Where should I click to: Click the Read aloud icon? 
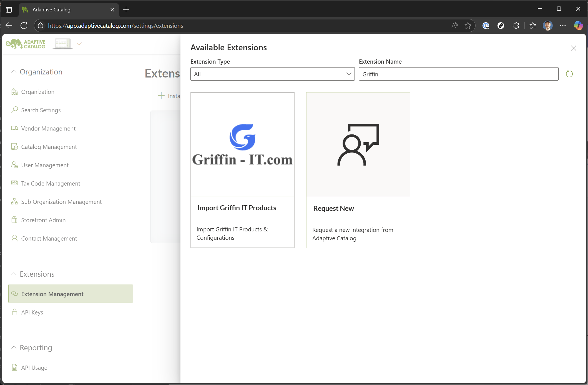pyautogui.click(x=454, y=26)
